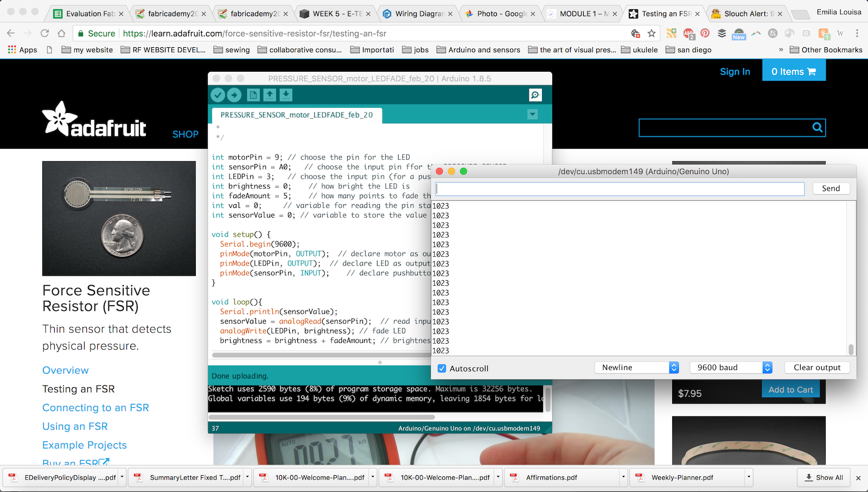Open the Chrome three-dot menu
Viewport: 868px width, 492px height.
click(x=857, y=34)
